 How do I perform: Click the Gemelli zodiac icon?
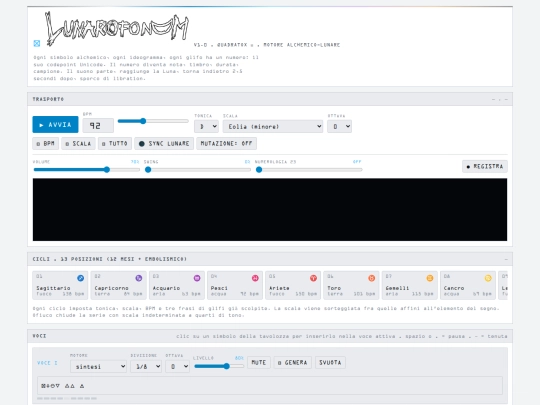[x=430, y=278]
